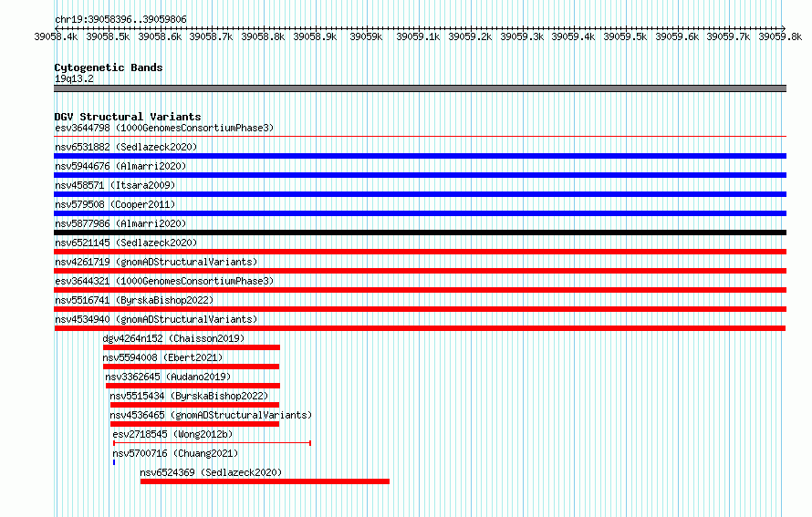The width and height of the screenshot is (812, 517).
Task: Click the red bar under esv3644321
Action: pos(420,290)
